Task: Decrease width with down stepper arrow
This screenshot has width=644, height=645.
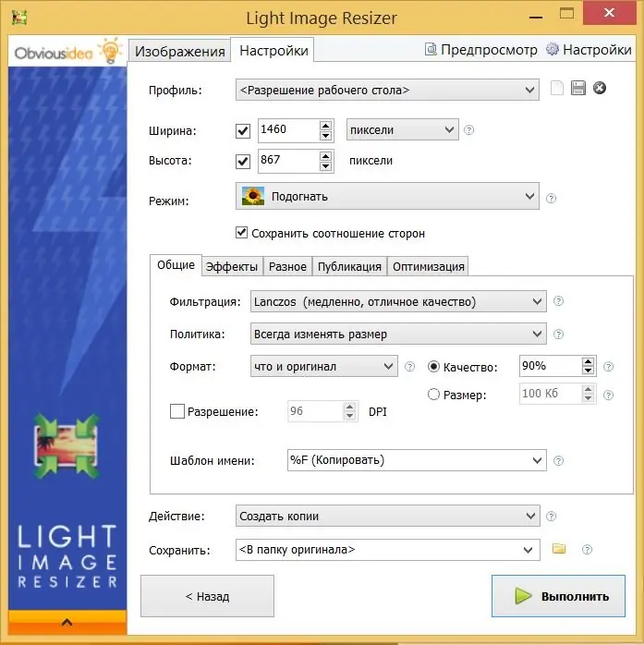Action: (x=326, y=136)
